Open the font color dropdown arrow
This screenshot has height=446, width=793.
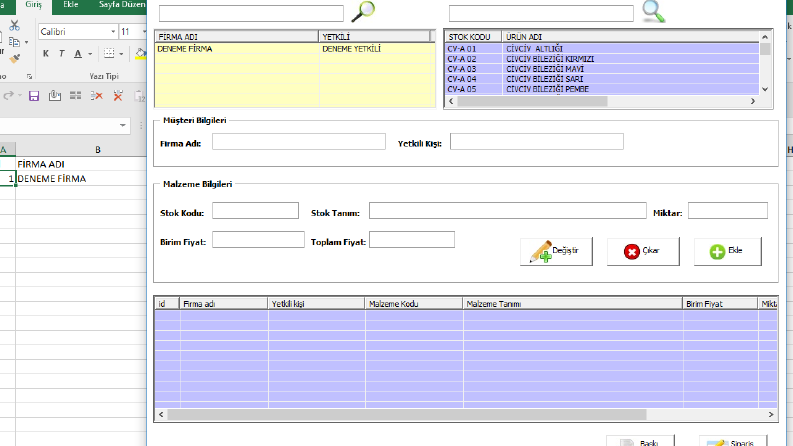pos(90,54)
